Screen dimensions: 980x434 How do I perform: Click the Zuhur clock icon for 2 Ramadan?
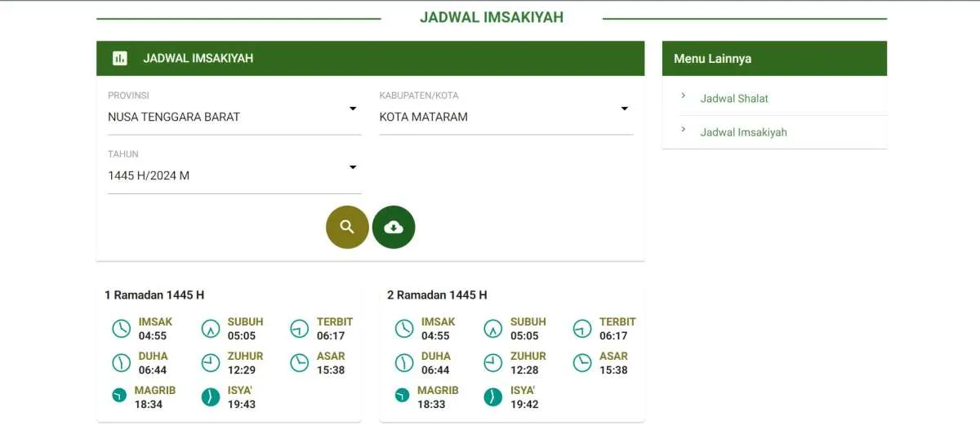click(x=492, y=362)
